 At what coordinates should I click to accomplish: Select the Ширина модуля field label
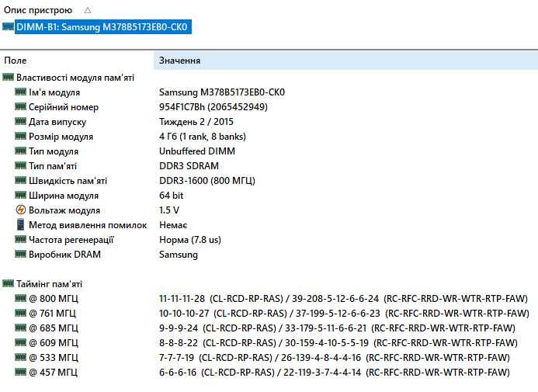coord(64,196)
